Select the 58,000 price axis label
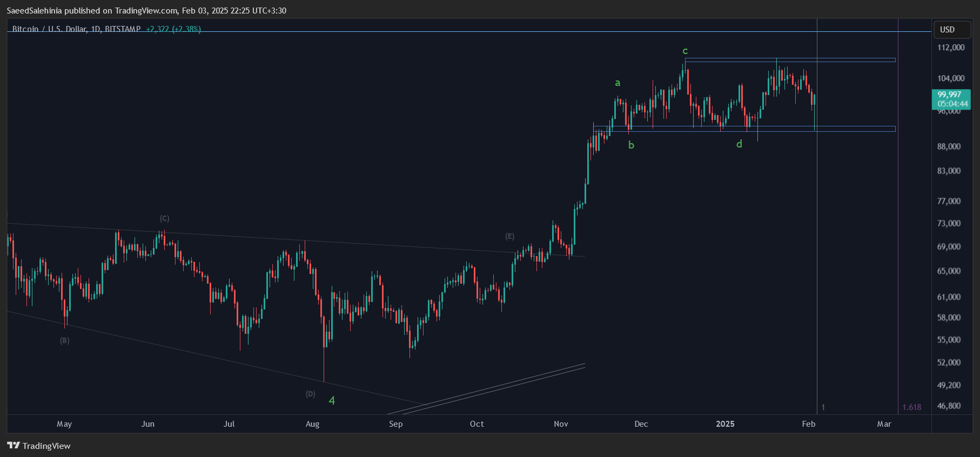Screen dimensions: 980x457 pos(949,318)
